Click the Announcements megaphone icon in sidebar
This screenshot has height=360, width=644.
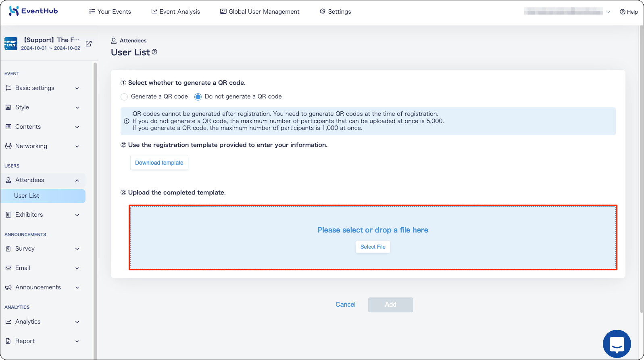coord(8,287)
